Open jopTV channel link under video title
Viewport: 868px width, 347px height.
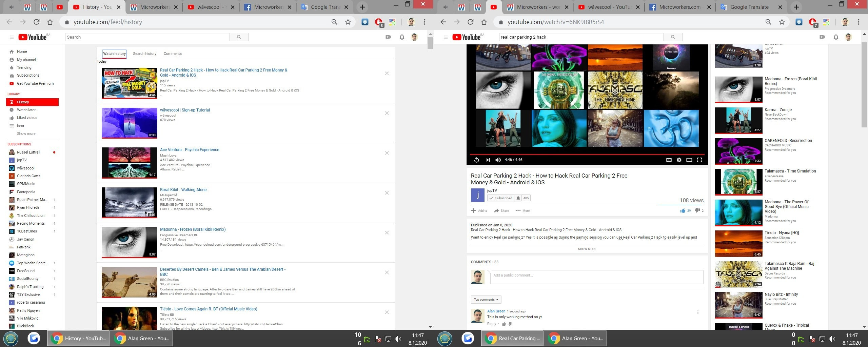492,190
